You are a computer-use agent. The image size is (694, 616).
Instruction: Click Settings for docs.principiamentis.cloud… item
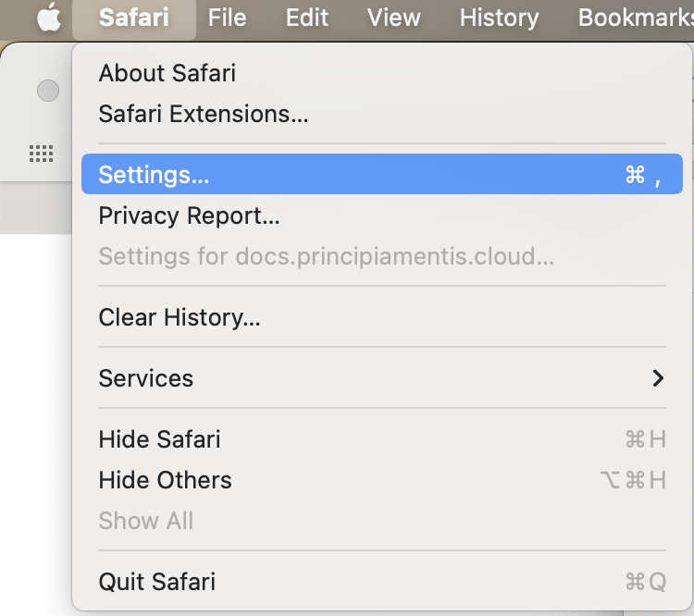click(x=326, y=256)
